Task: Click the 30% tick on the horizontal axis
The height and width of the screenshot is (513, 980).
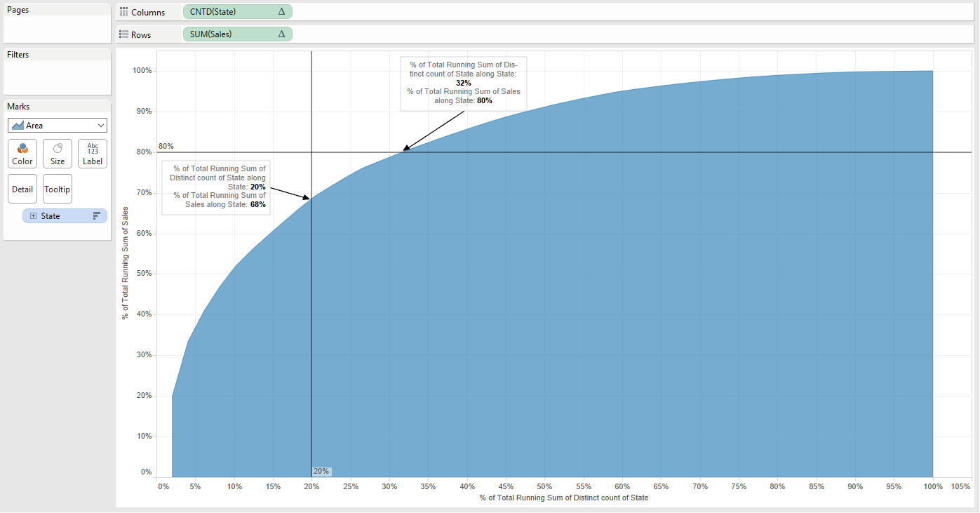Action: pyautogui.click(x=389, y=486)
